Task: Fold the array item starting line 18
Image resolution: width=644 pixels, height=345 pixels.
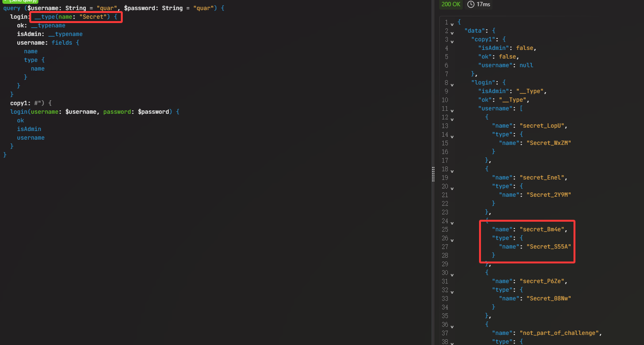Action: pos(452,171)
